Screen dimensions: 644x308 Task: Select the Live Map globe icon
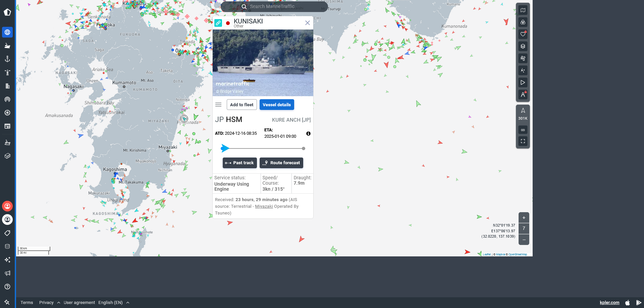(7, 32)
